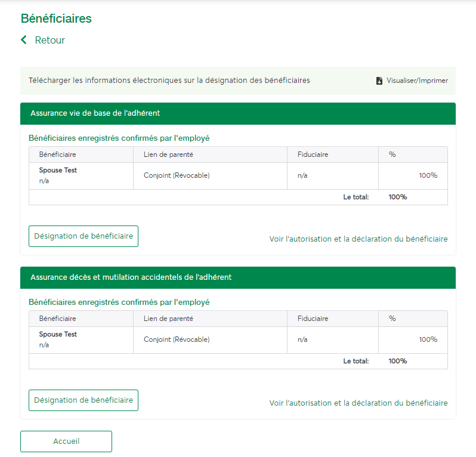This screenshot has width=476, height=457.
Task: Click Conjoint (Révocable) in the first table
Action: [x=177, y=175]
